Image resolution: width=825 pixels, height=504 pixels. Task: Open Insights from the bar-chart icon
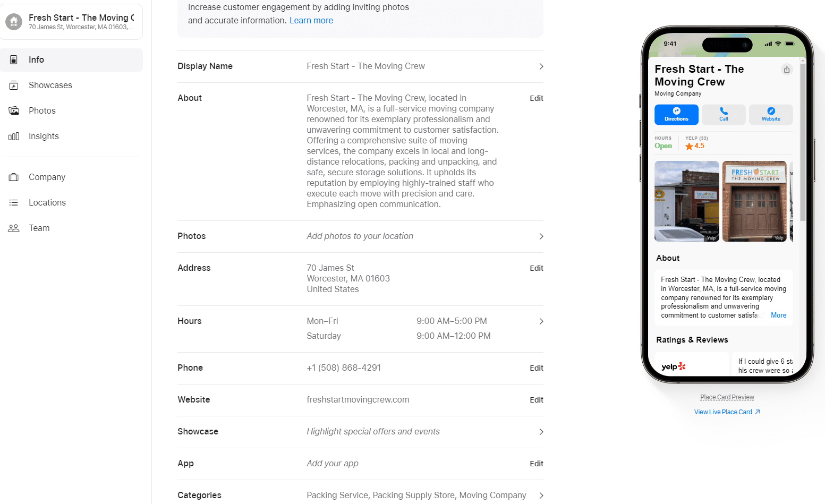pyautogui.click(x=14, y=136)
